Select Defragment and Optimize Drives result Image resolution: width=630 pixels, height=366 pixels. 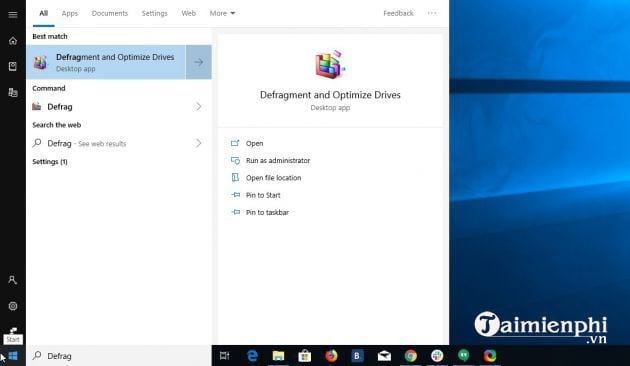pos(106,62)
